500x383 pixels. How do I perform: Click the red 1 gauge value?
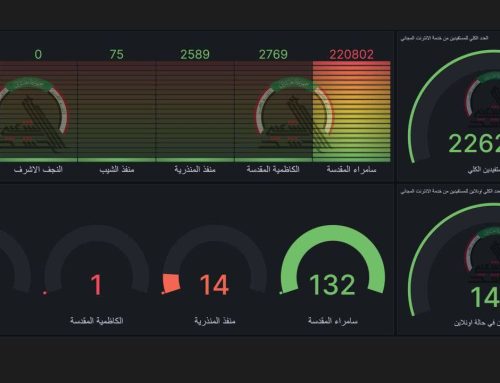tap(96, 285)
